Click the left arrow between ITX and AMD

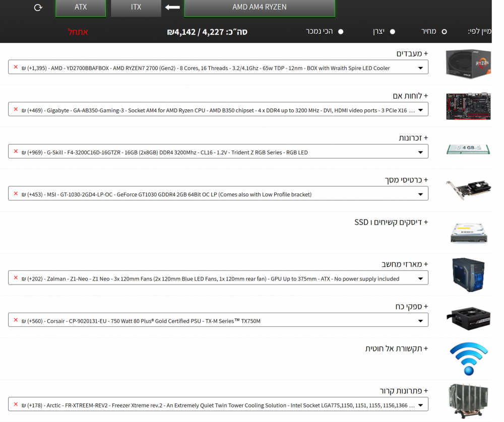[x=172, y=7]
